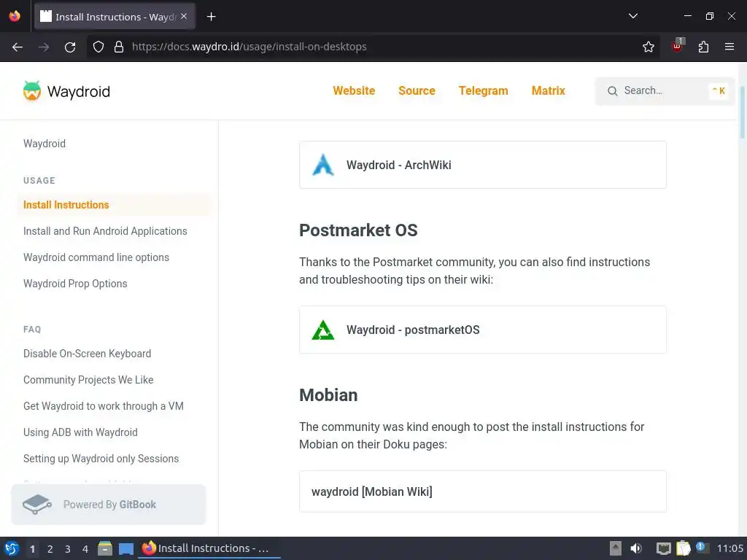Open Waydroid command line options page
The width and height of the screenshot is (747, 560).
96,257
